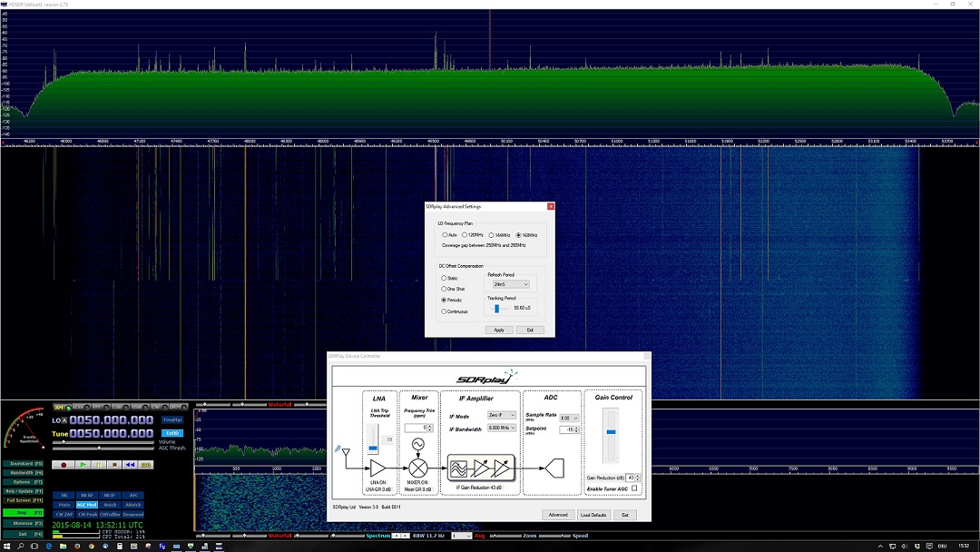Open IF Mode dropdown
This screenshot has width=980, height=552.
click(502, 415)
